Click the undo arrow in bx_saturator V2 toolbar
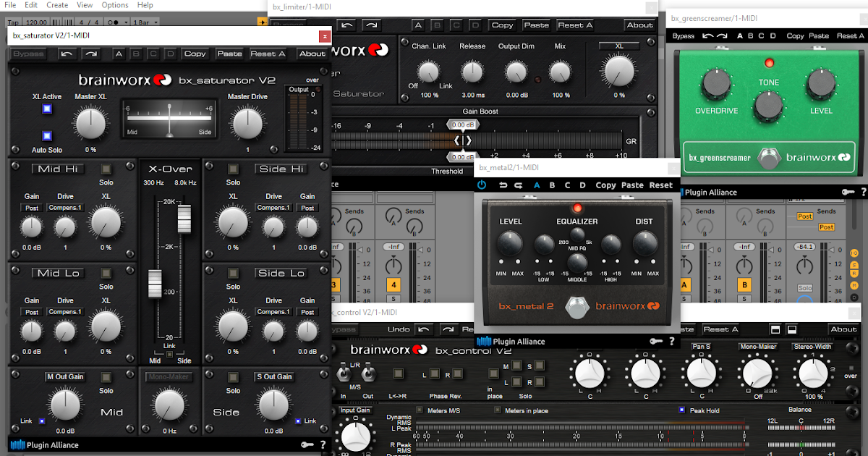 point(67,54)
